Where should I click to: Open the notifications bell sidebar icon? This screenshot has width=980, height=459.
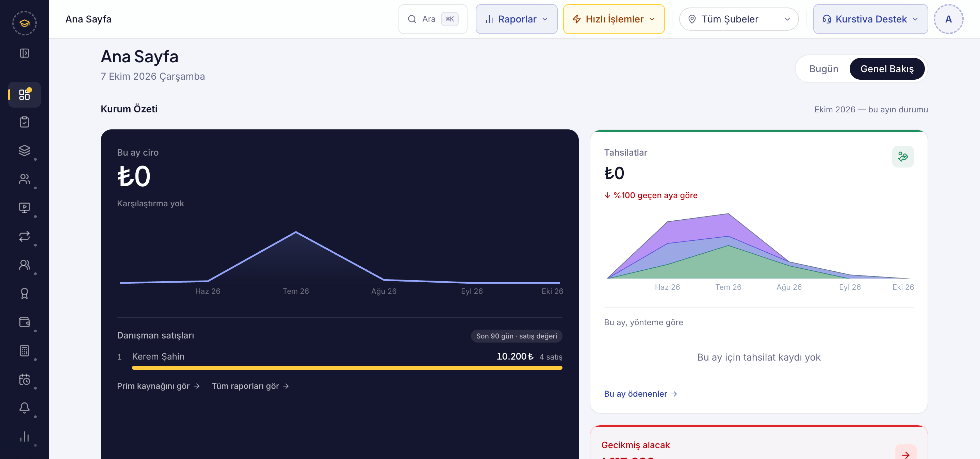pyautogui.click(x=24, y=408)
